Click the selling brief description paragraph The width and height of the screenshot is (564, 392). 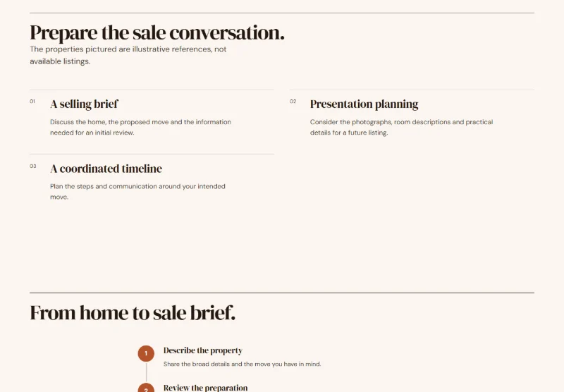tap(140, 127)
